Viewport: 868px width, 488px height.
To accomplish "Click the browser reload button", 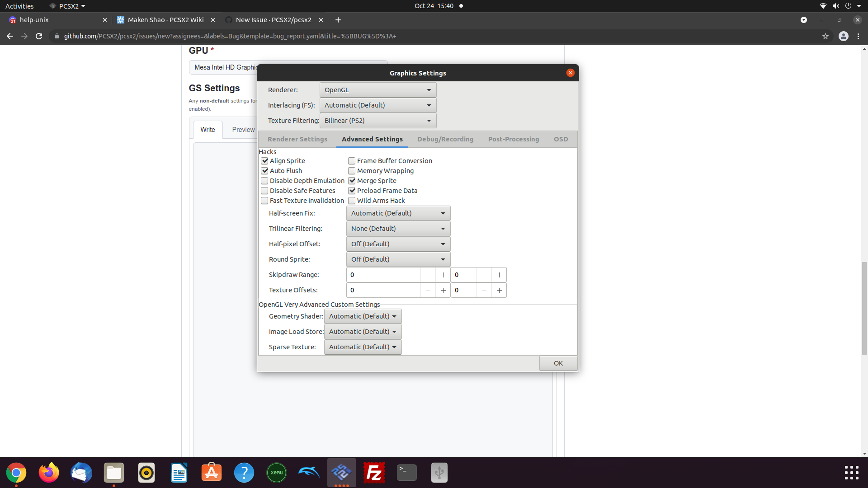I will pos(39,36).
